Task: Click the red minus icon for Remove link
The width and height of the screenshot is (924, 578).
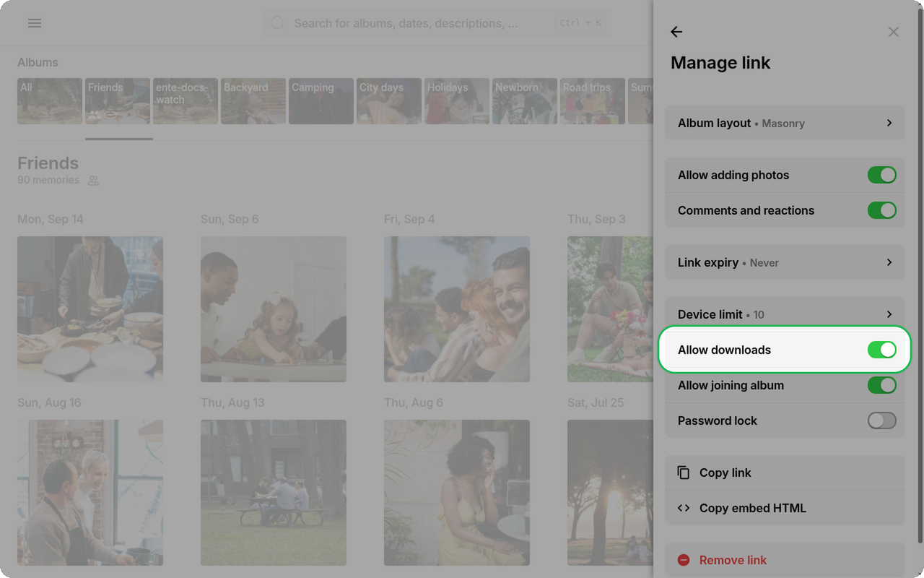Action: tap(684, 560)
